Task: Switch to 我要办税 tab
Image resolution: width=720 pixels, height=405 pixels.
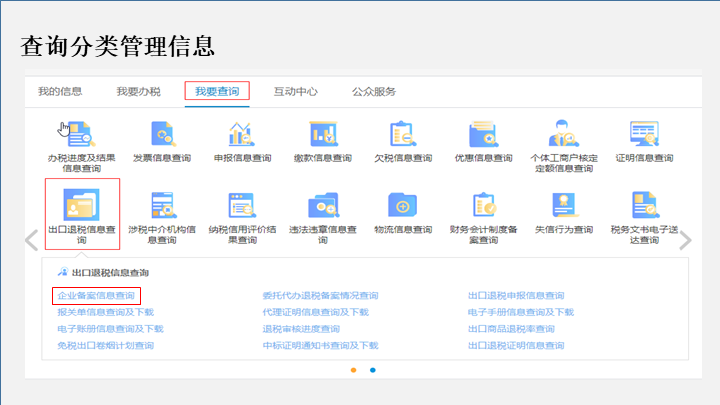Action: tap(138, 91)
